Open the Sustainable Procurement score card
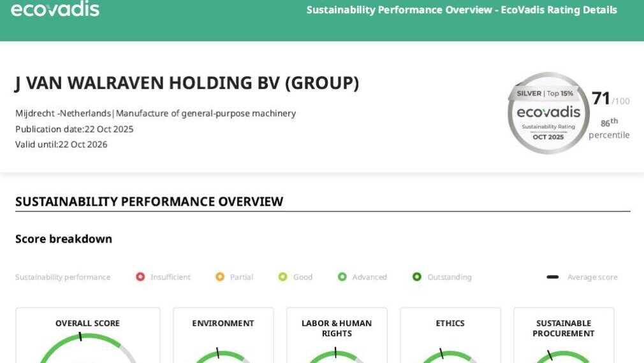Viewport: 644px width, 363px height. click(x=564, y=328)
